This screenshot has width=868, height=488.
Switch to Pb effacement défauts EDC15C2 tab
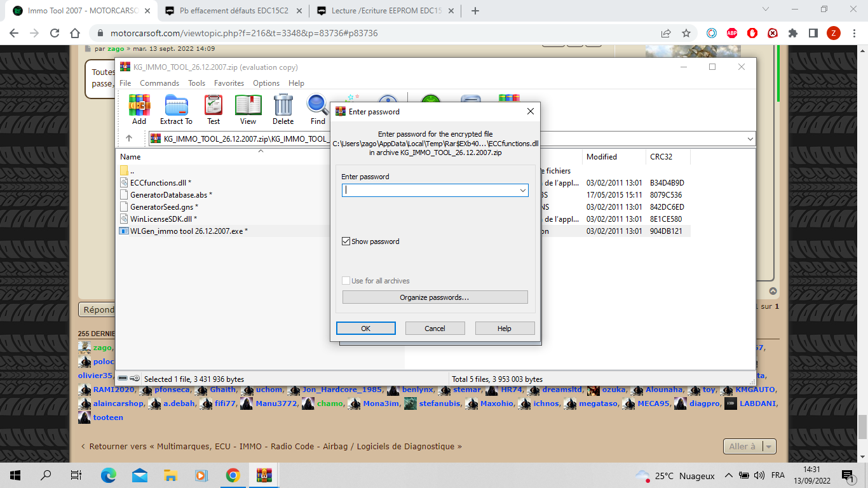coord(233,11)
